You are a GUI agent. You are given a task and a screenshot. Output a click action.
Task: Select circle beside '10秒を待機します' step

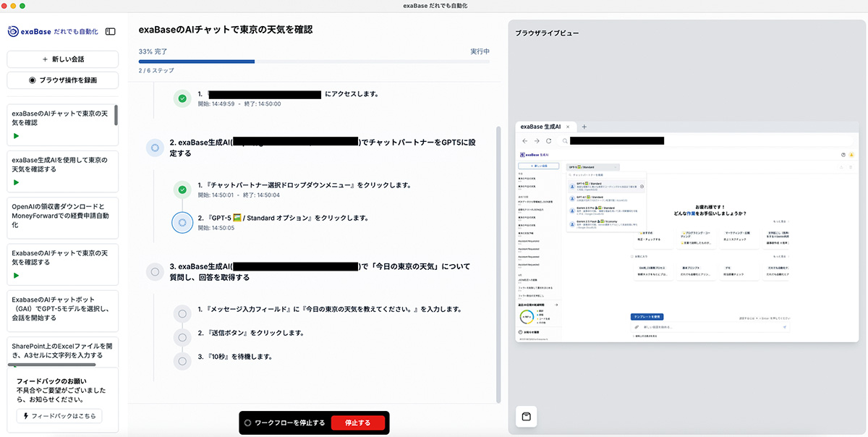pos(182,361)
